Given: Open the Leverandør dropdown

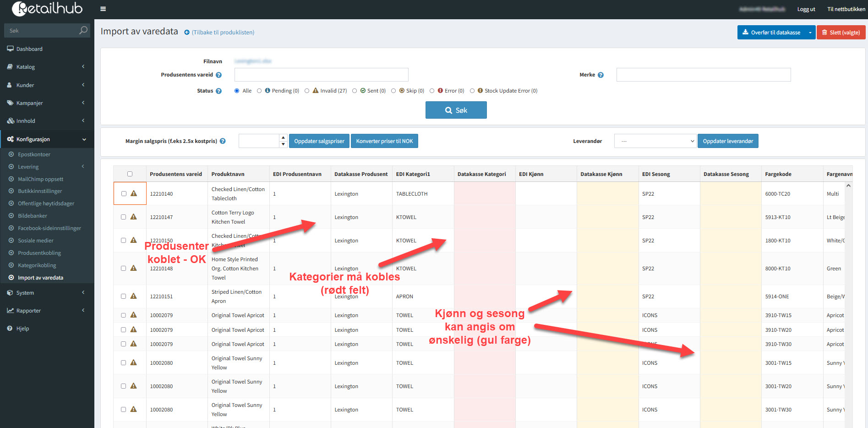Looking at the screenshot, I should (x=655, y=141).
